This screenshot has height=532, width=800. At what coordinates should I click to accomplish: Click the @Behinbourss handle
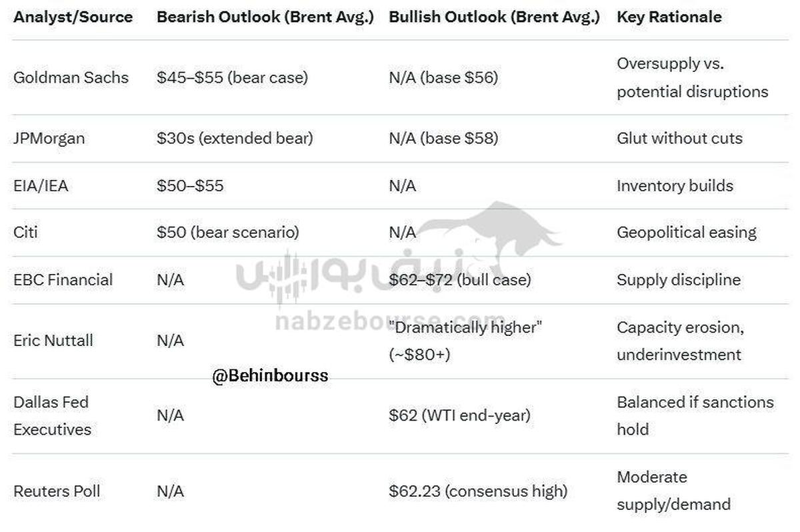point(270,376)
